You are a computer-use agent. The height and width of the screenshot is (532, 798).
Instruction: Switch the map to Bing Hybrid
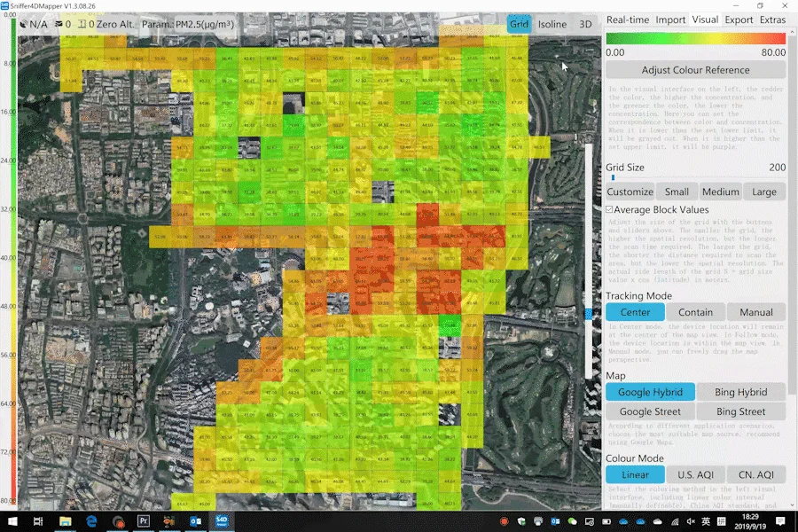740,392
